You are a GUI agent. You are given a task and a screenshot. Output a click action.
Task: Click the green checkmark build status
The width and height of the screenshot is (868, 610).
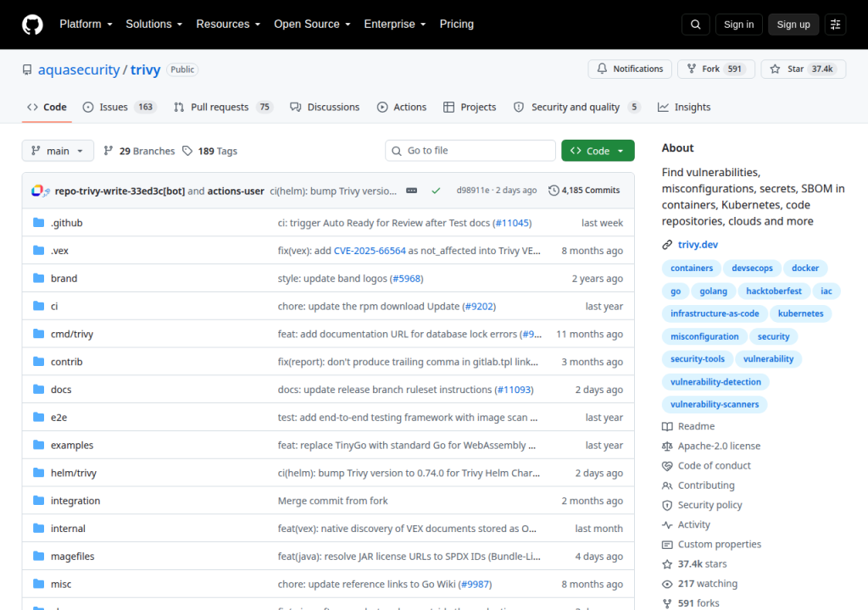(437, 191)
